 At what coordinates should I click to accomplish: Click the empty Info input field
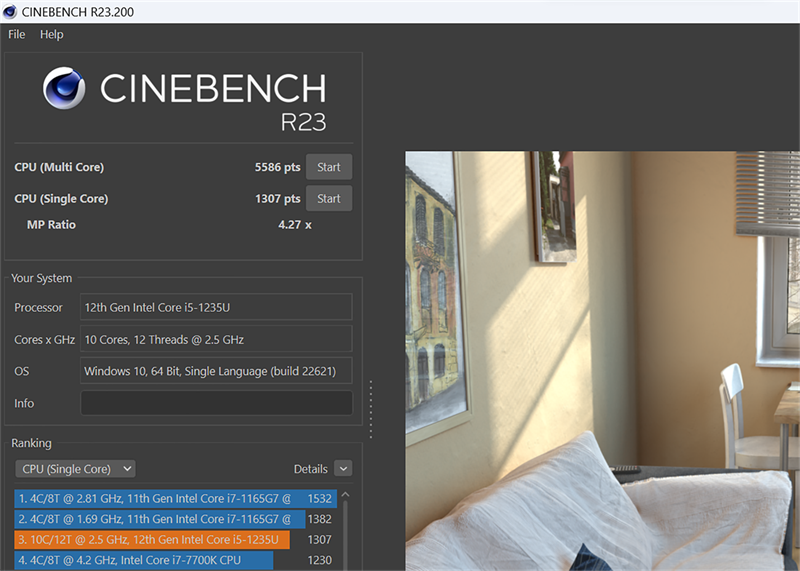[216, 403]
